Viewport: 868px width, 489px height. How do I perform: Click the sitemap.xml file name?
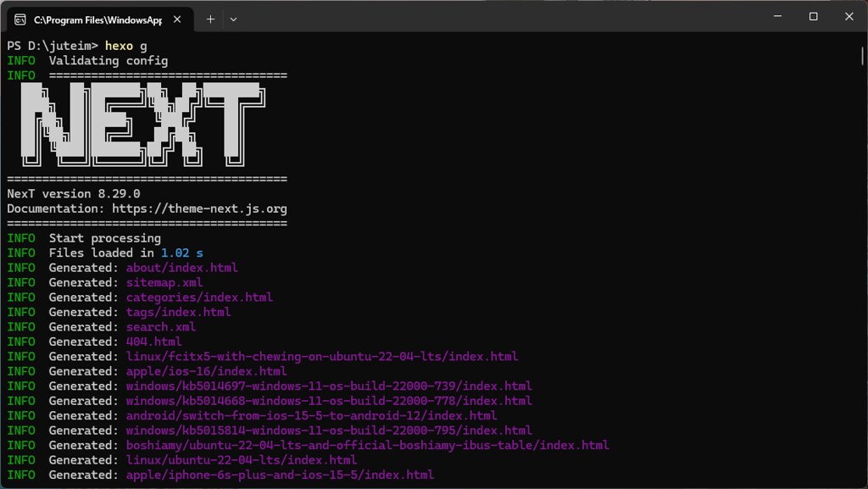tap(164, 283)
